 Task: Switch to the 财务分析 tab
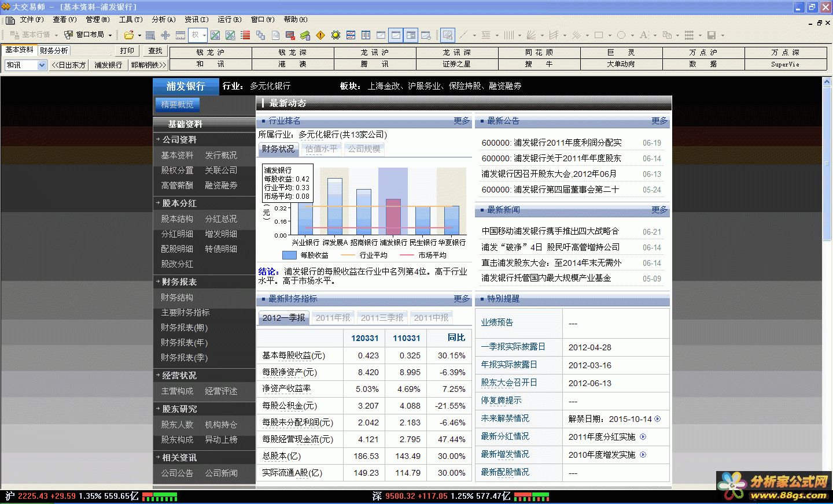[54, 51]
